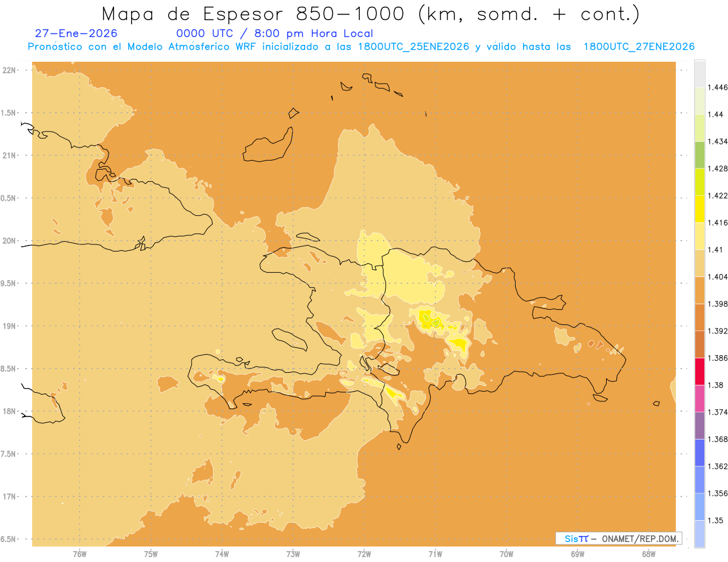Pick the green legend swatch between 1.428 and 1.434
The height and width of the screenshot is (562, 728).
coord(699,155)
